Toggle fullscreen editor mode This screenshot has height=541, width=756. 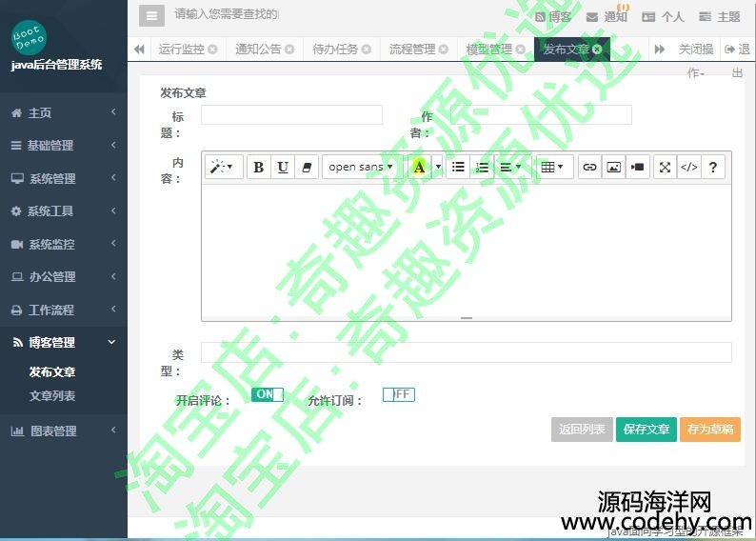[666, 167]
